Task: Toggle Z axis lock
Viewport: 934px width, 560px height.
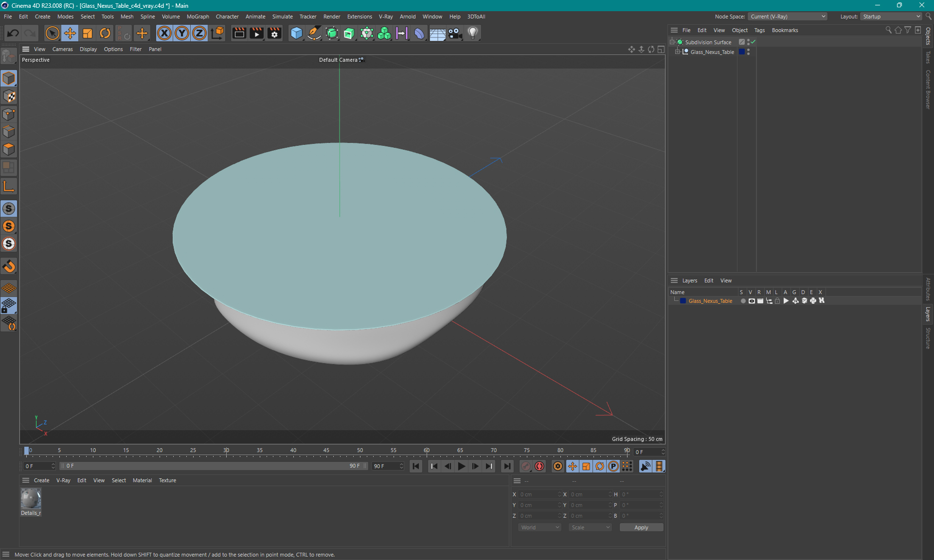Action: tap(199, 33)
